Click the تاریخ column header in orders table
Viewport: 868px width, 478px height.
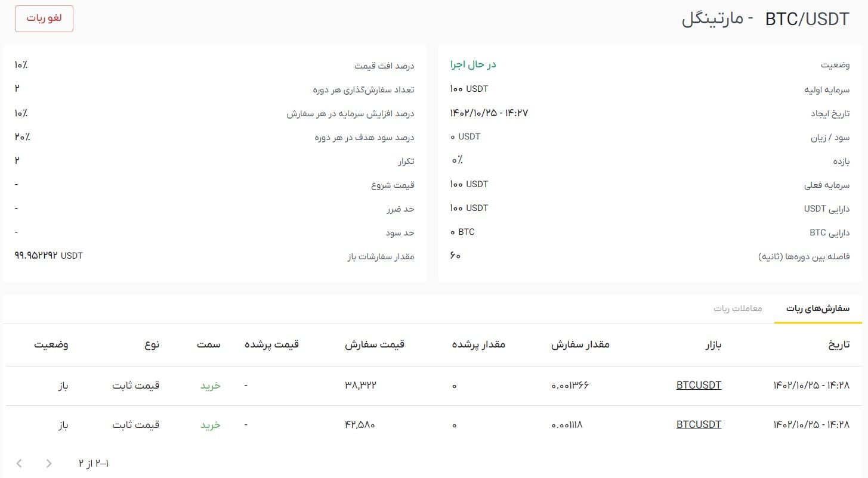838,344
